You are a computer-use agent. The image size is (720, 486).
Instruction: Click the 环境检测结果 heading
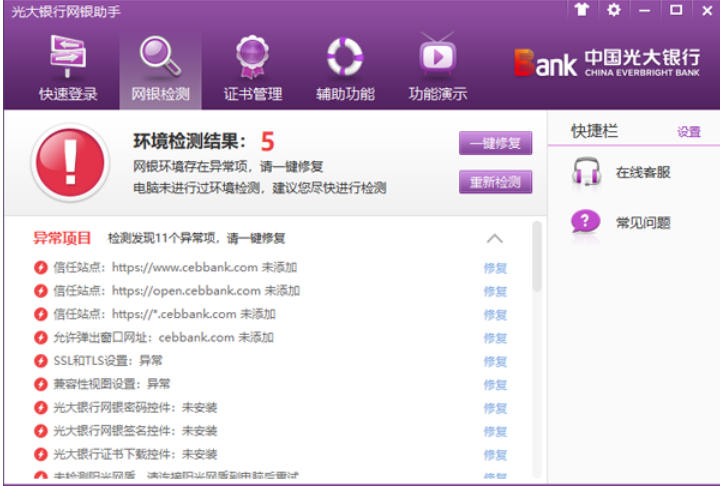click(190, 141)
